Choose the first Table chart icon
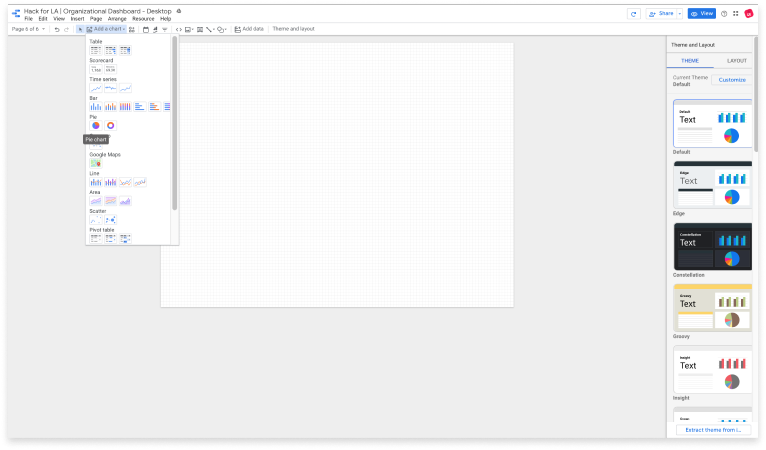The height and width of the screenshot is (450, 766). [96, 50]
